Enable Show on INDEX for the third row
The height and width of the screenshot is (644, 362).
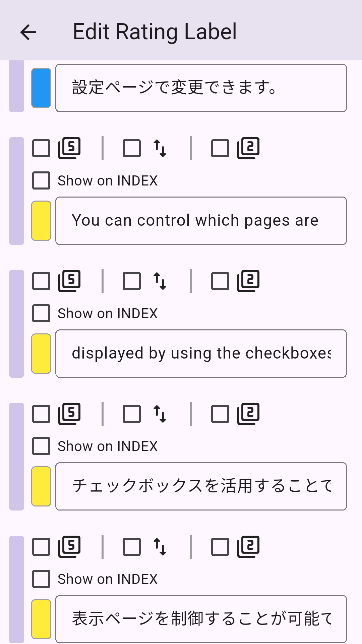click(x=41, y=446)
